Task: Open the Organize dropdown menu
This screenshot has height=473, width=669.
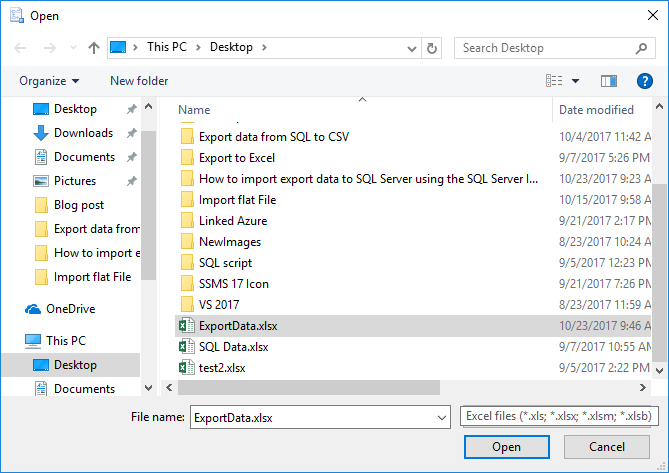Action: [x=48, y=81]
